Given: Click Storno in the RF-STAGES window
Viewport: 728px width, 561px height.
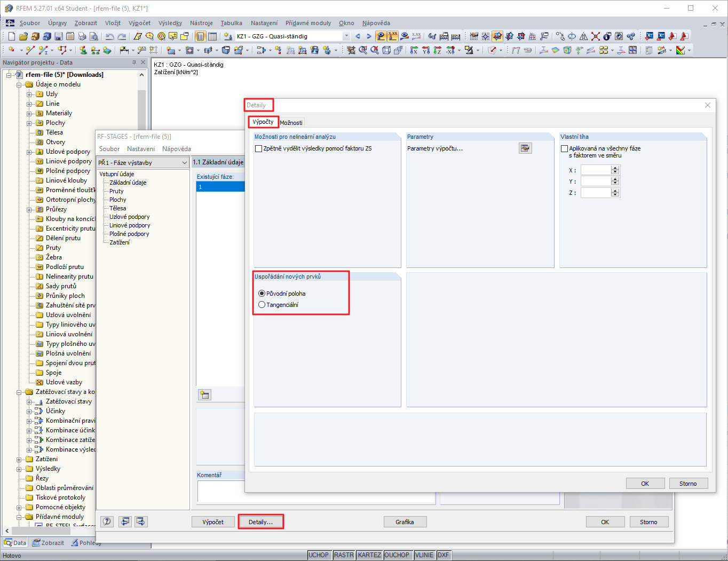Looking at the screenshot, I should click(x=648, y=522).
